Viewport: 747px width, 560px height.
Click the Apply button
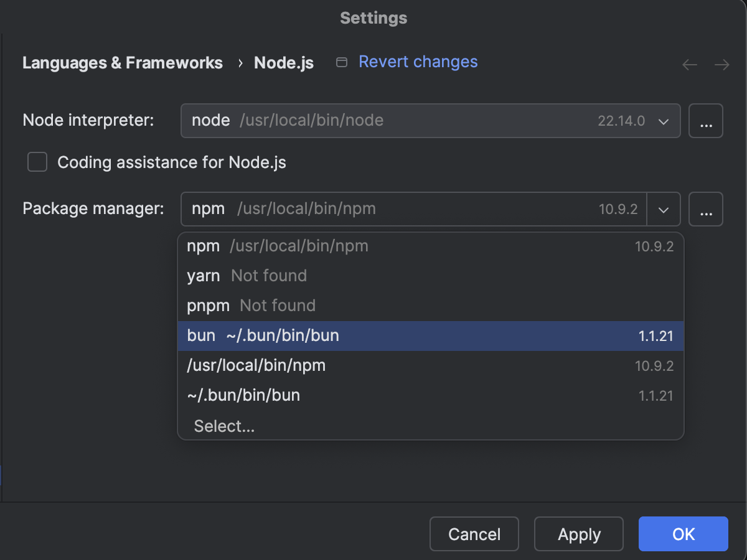(x=578, y=534)
